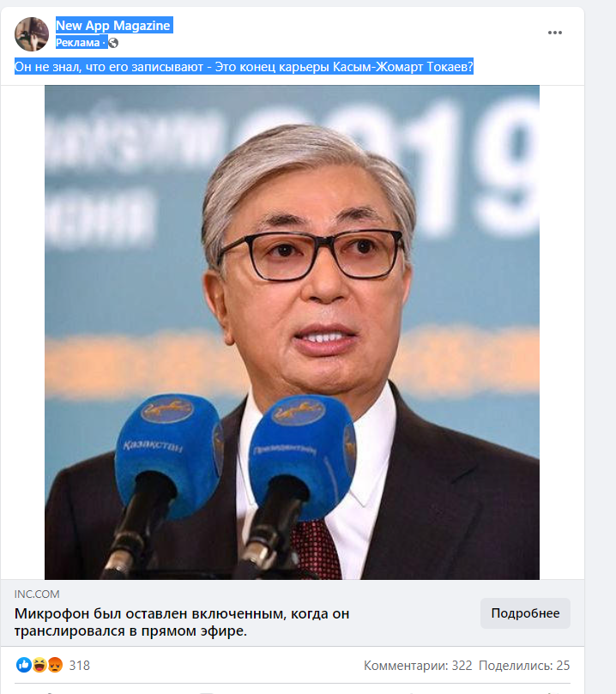Click the INC.COM domain text
The height and width of the screenshot is (694, 616).
point(37,594)
